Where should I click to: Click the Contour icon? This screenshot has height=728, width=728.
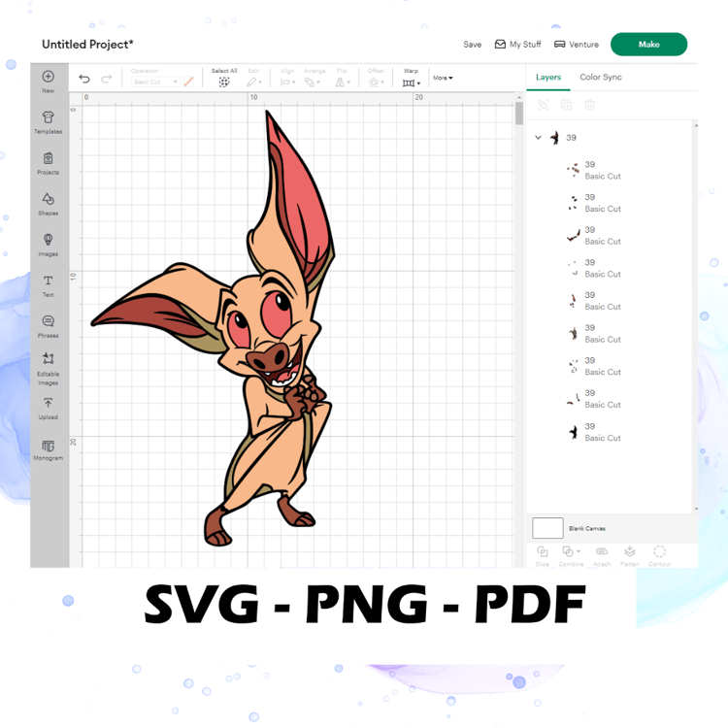659,551
